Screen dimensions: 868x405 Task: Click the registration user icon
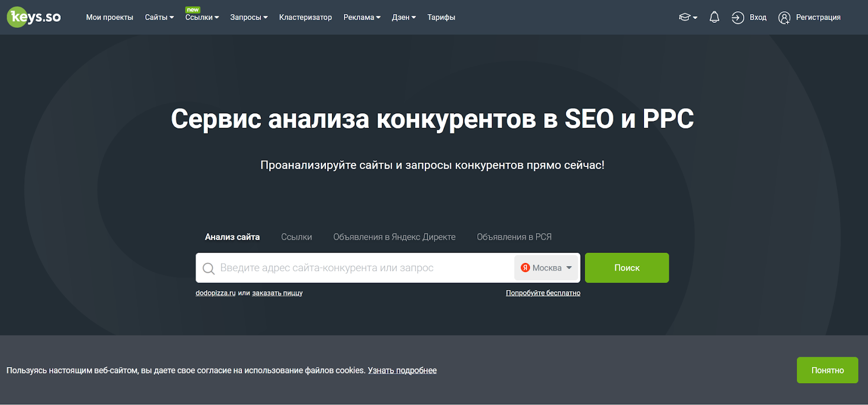pyautogui.click(x=784, y=18)
